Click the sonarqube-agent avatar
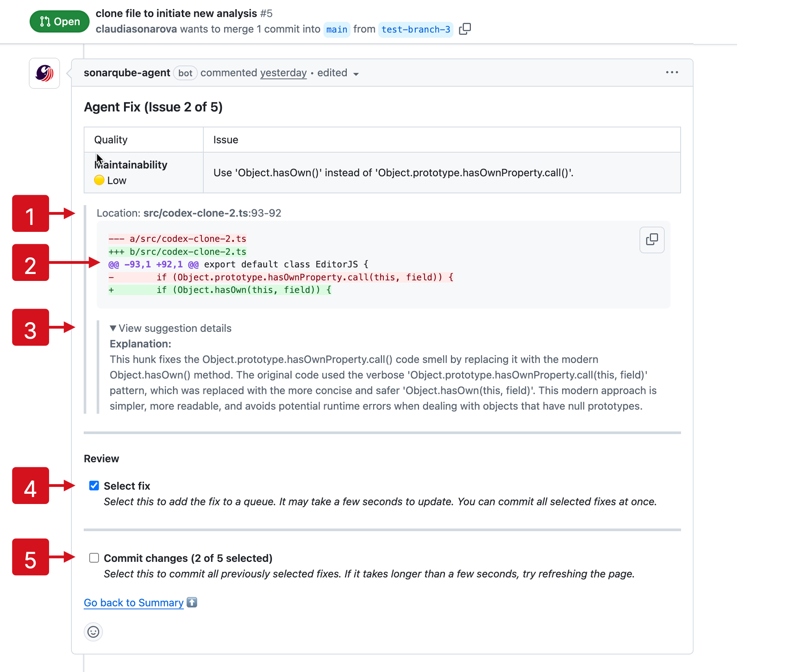Viewport: 788px width, 672px height. (44, 73)
